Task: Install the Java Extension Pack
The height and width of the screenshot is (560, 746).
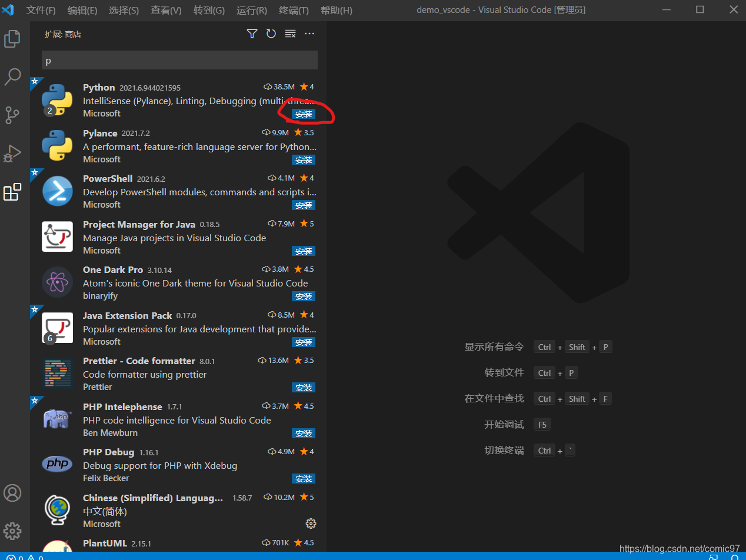Action: pos(304,342)
